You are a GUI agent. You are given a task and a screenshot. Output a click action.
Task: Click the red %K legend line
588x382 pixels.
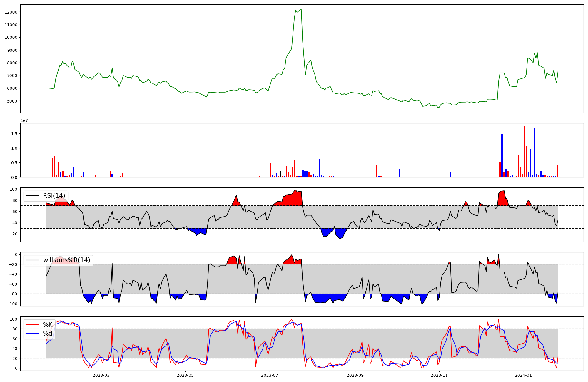[x=32, y=324]
